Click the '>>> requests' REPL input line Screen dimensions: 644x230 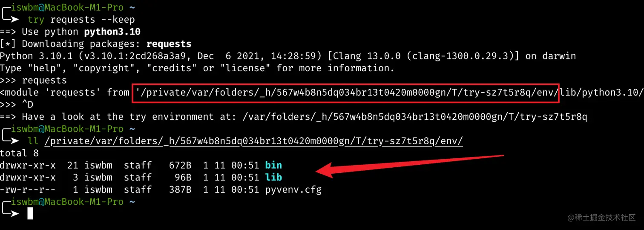[x=33, y=80]
